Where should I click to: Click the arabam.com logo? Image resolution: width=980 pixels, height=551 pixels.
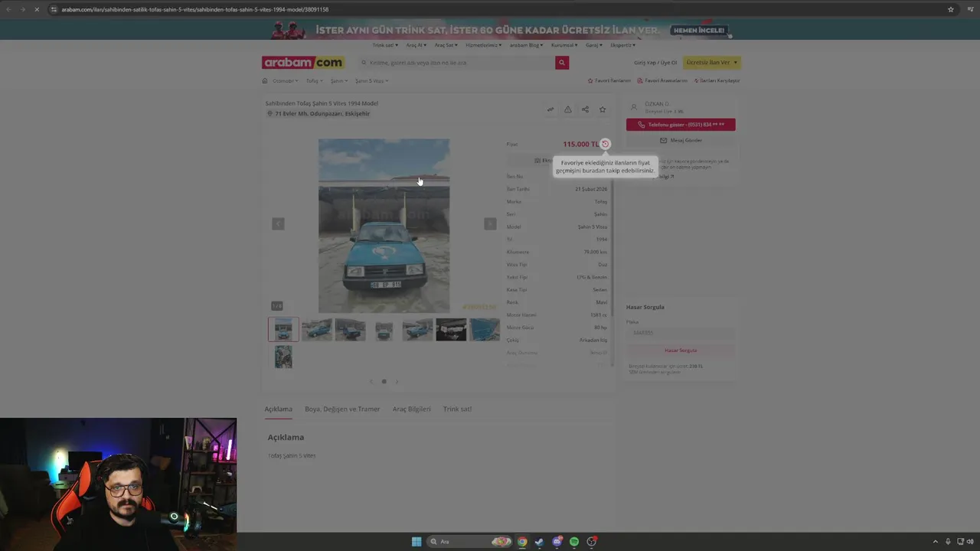[303, 63]
